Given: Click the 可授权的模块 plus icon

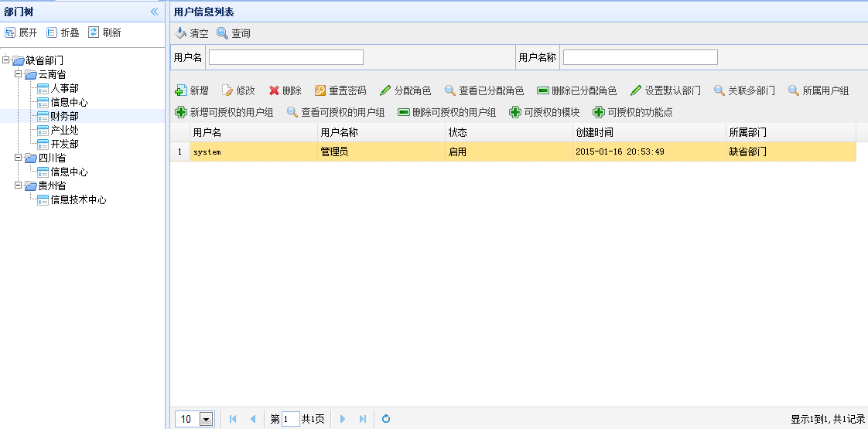Looking at the screenshot, I should [x=514, y=112].
